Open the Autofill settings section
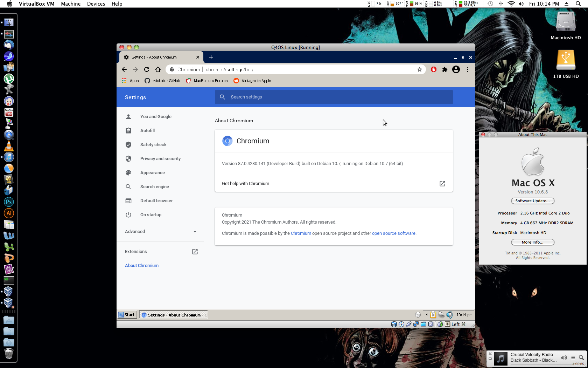 [x=147, y=131]
